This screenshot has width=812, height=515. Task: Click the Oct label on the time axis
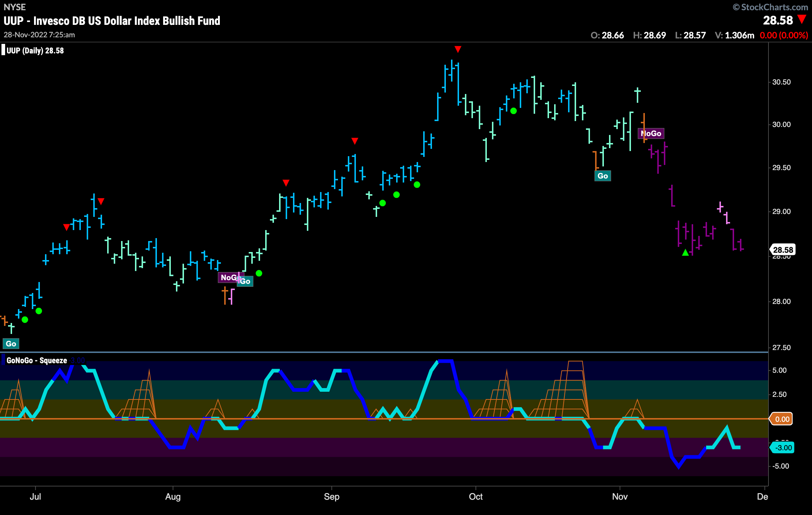(476, 496)
